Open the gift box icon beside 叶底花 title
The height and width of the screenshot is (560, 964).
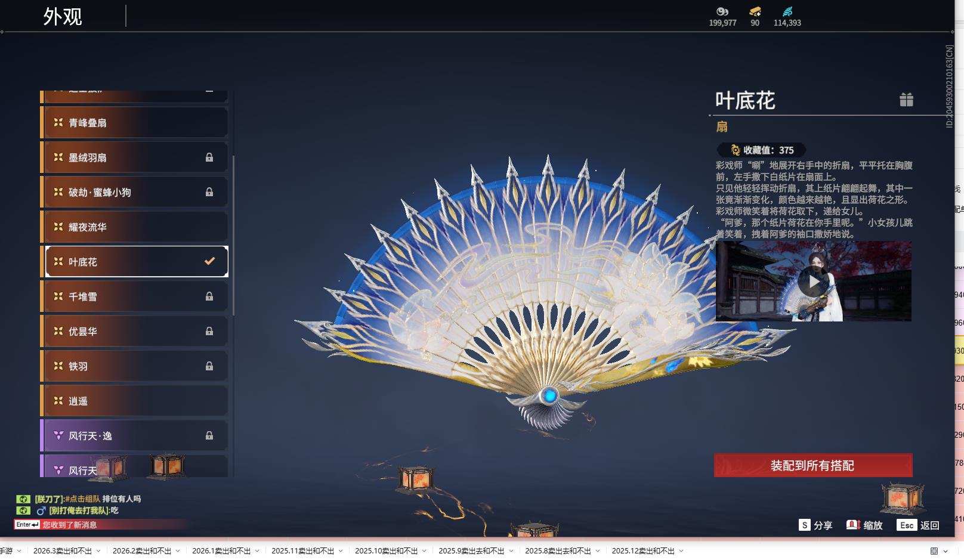[907, 100]
